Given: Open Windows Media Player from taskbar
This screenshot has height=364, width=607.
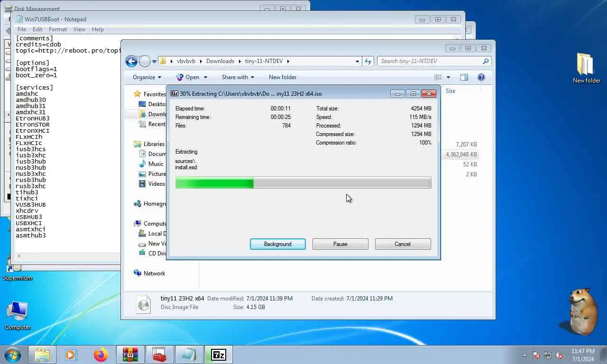Looking at the screenshot, I should point(71,355).
